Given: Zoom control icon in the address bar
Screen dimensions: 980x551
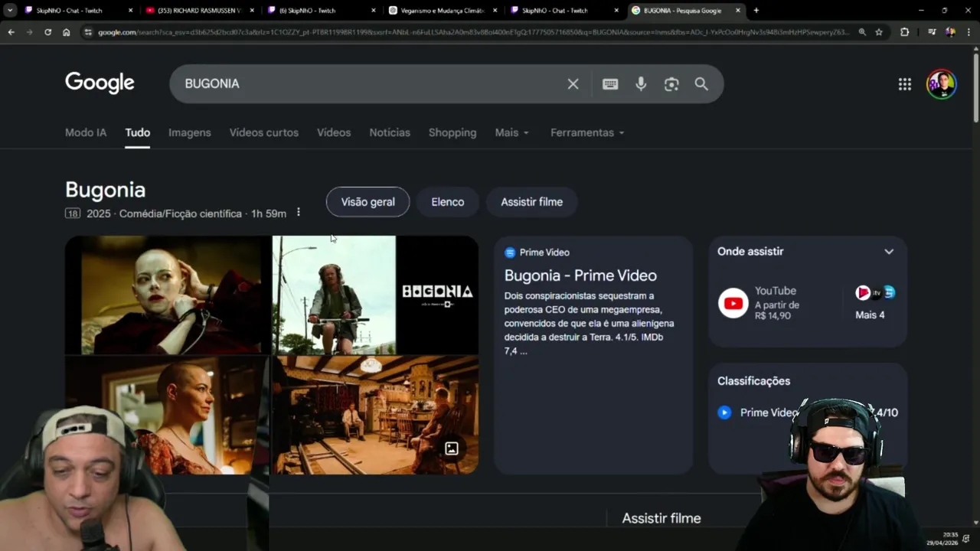Looking at the screenshot, I should pos(862,32).
